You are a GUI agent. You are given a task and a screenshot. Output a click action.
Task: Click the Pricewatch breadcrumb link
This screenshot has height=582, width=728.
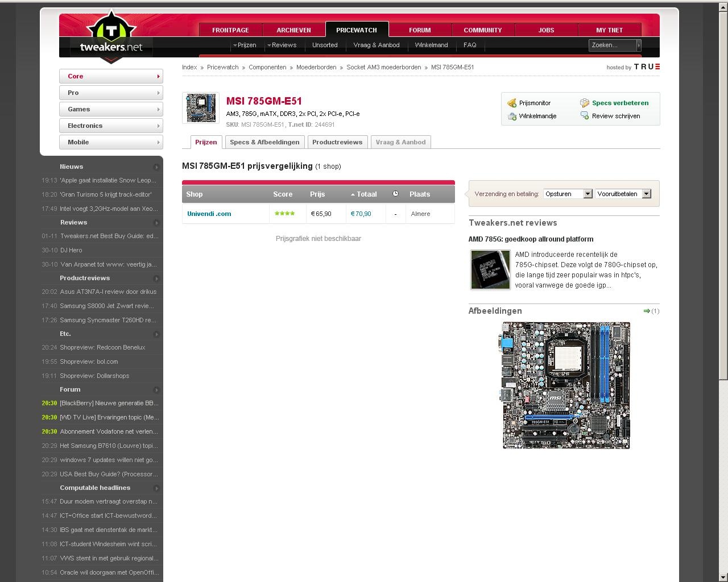point(223,67)
